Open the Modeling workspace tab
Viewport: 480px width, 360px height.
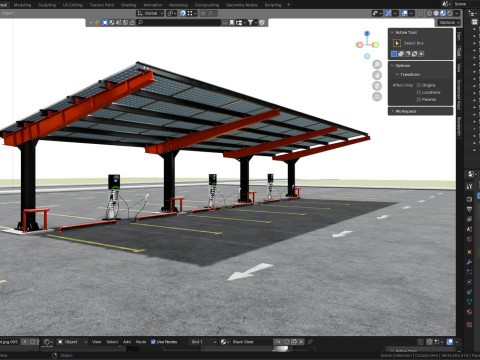pyautogui.click(x=22, y=5)
